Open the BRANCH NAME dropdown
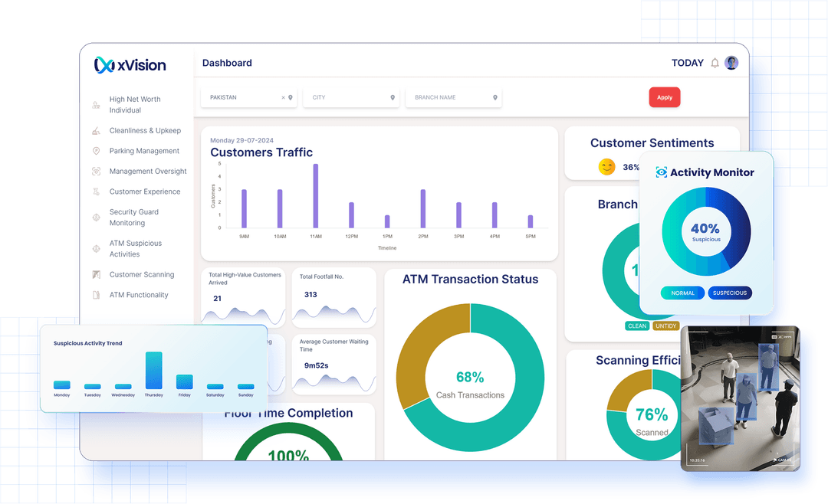 [453, 97]
